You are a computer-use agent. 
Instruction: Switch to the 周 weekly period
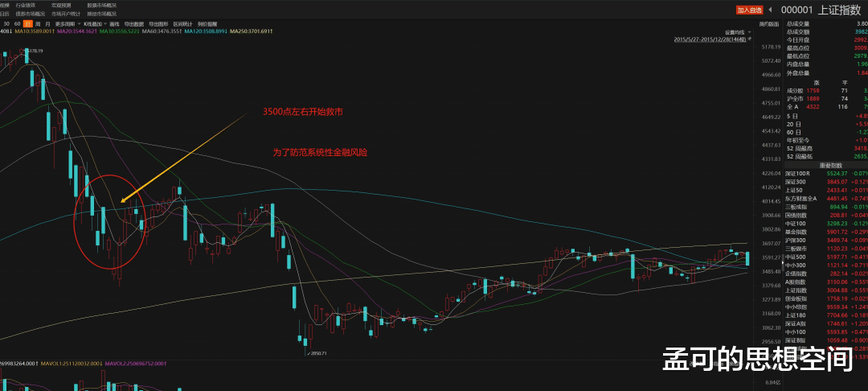pyautogui.click(x=38, y=24)
